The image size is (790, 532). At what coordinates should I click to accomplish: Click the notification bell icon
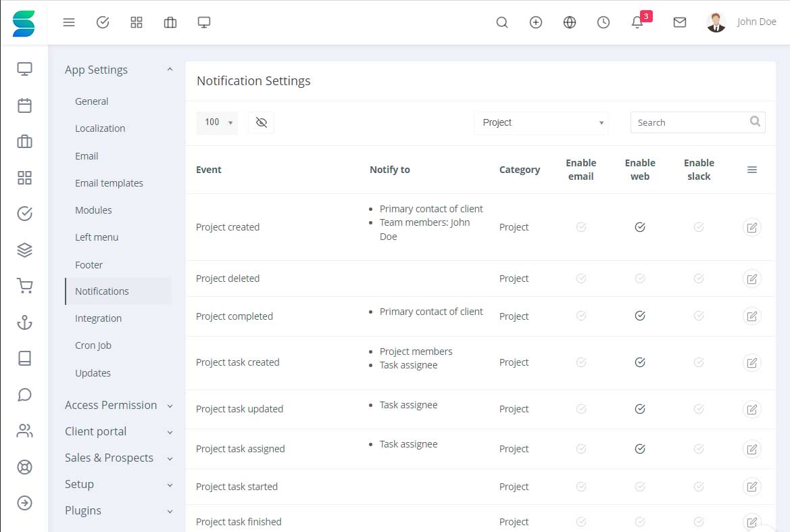tap(637, 22)
